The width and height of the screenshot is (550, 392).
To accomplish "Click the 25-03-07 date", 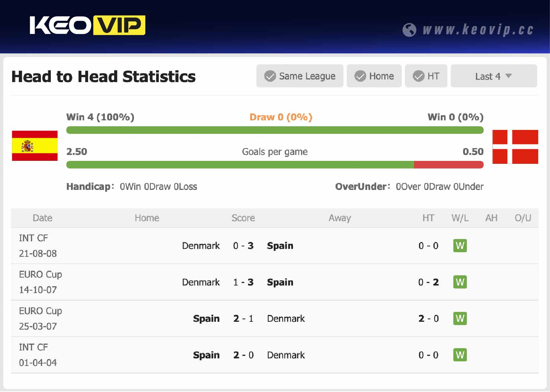I will pyautogui.click(x=38, y=326).
